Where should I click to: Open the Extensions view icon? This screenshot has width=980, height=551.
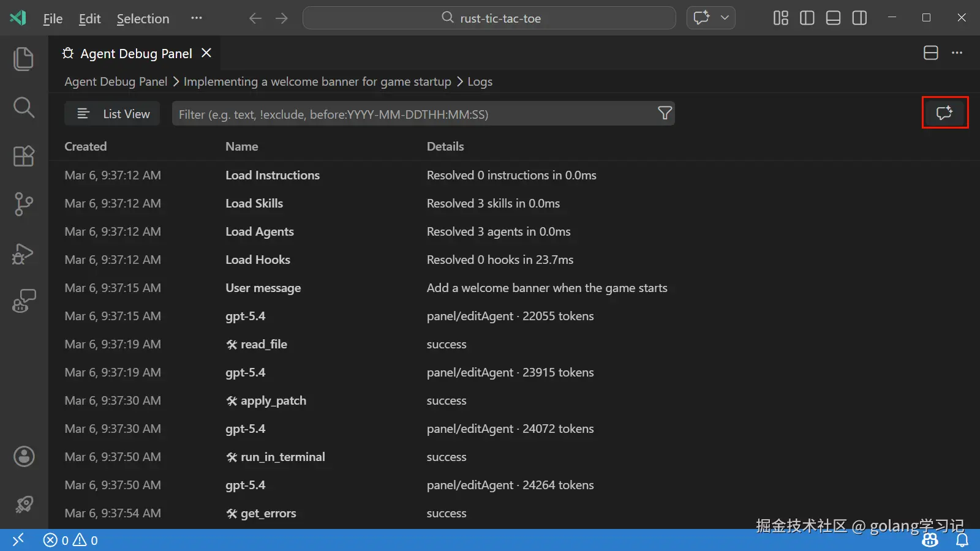tap(23, 156)
